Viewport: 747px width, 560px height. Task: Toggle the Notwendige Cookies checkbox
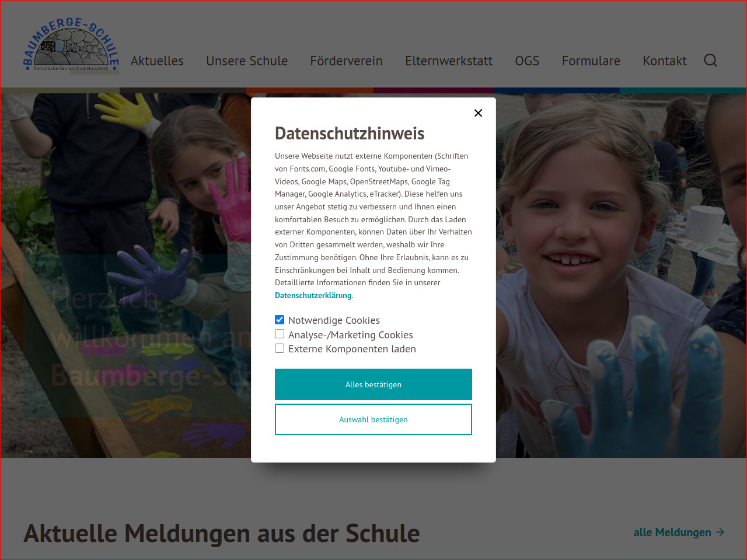click(x=280, y=320)
